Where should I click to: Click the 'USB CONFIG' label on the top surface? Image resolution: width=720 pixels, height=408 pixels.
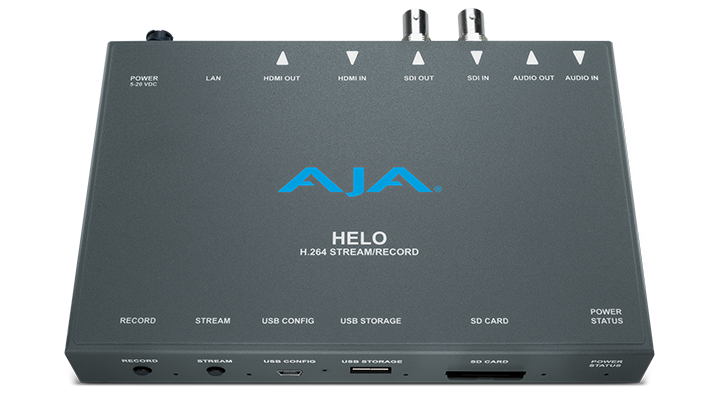tap(288, 321)
